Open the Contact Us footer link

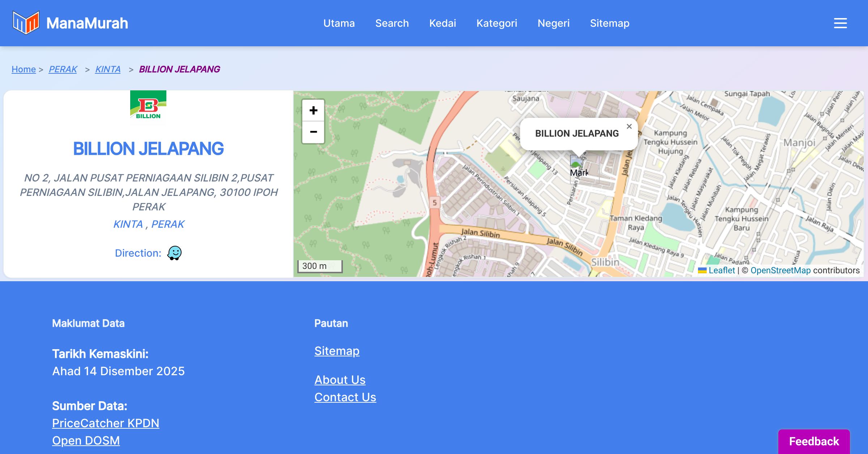345,397
